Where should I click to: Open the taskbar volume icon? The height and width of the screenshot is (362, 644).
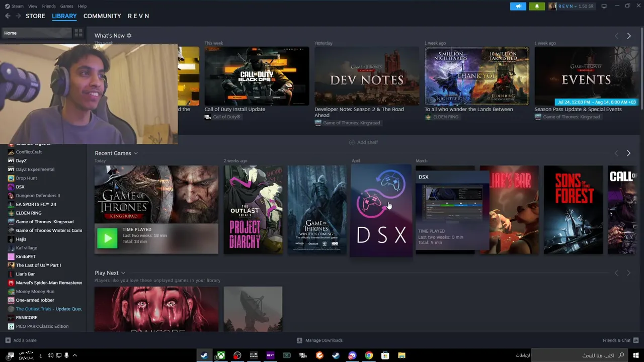[x=50, y=355]
